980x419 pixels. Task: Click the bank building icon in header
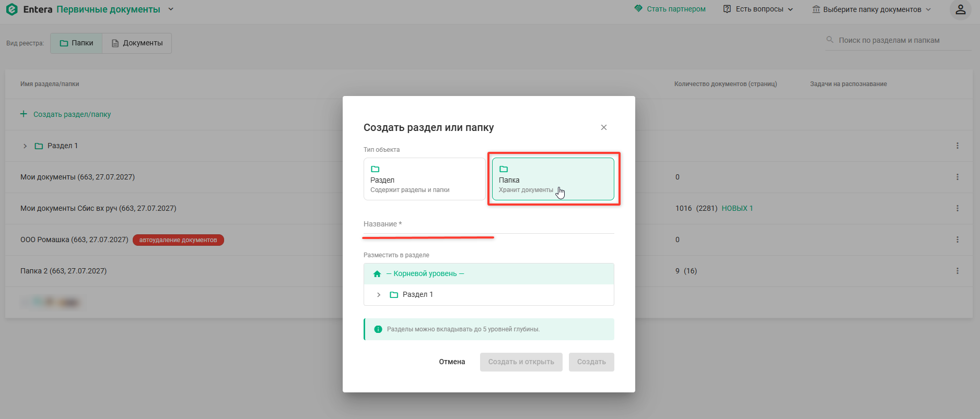(x=816, y=9)
